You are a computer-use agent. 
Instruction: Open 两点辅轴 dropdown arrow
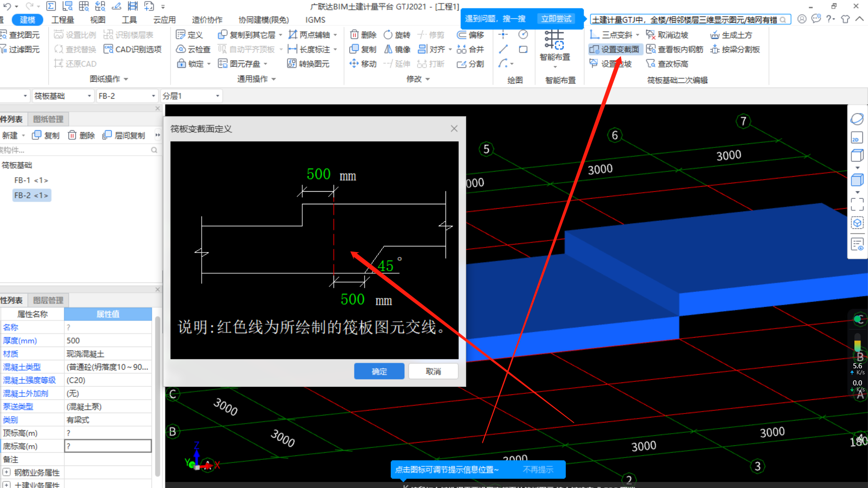pos(335,35)
